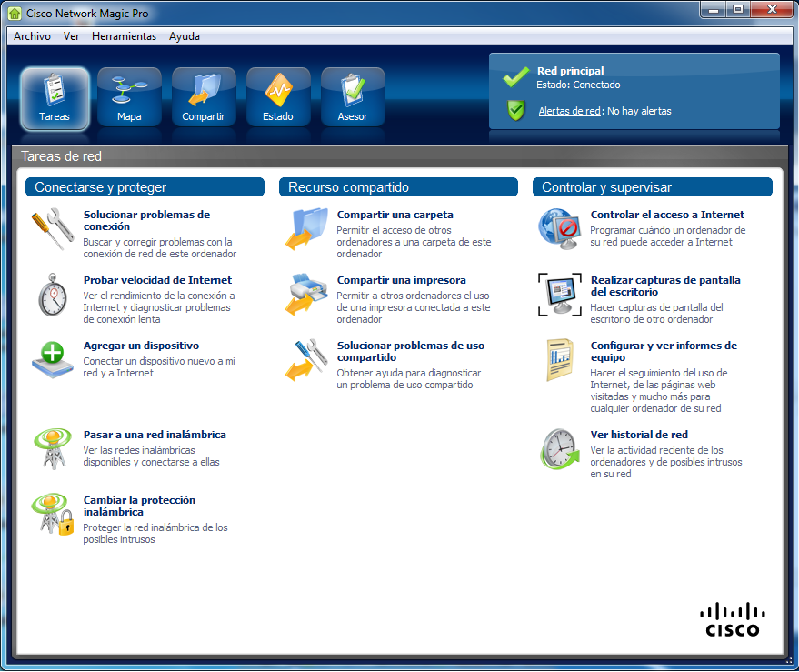Click the screwdriver and wrench connection icon
Screen dimensions: 799x672
coord(53,229)
